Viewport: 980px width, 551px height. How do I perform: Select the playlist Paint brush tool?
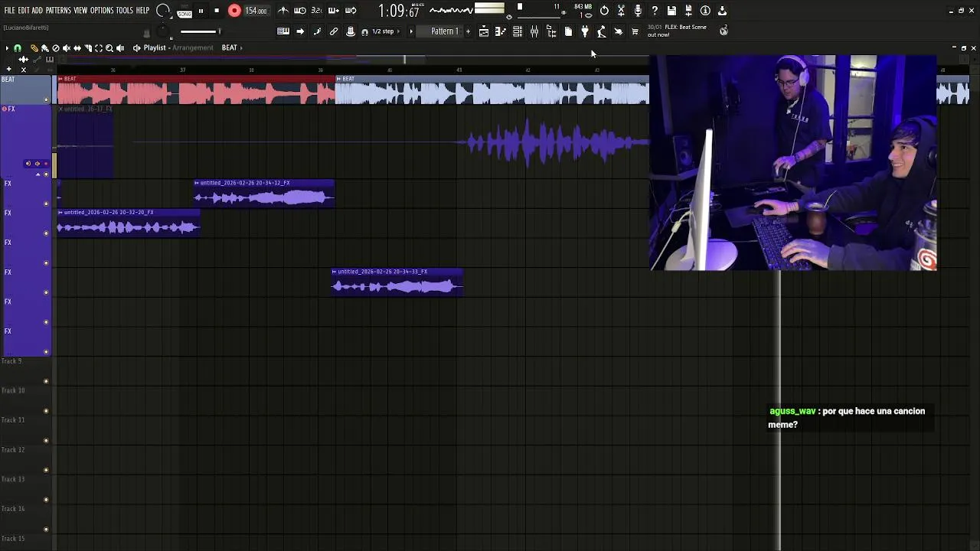click(44, 47)
